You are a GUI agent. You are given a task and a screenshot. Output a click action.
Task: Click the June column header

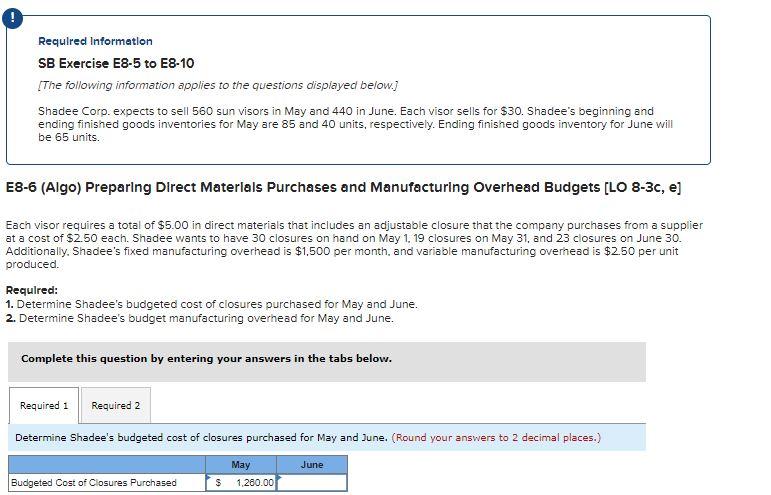[312, 465]
